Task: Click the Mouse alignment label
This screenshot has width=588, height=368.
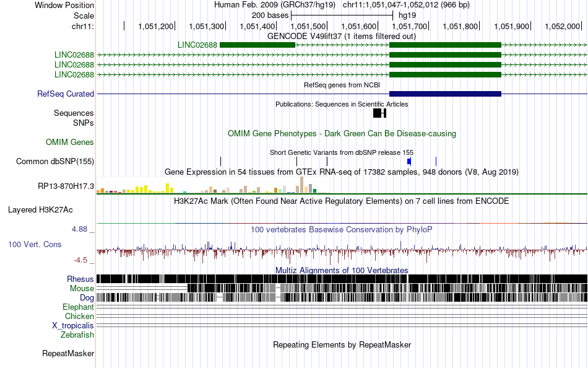Action: click(x=82, y=289)
